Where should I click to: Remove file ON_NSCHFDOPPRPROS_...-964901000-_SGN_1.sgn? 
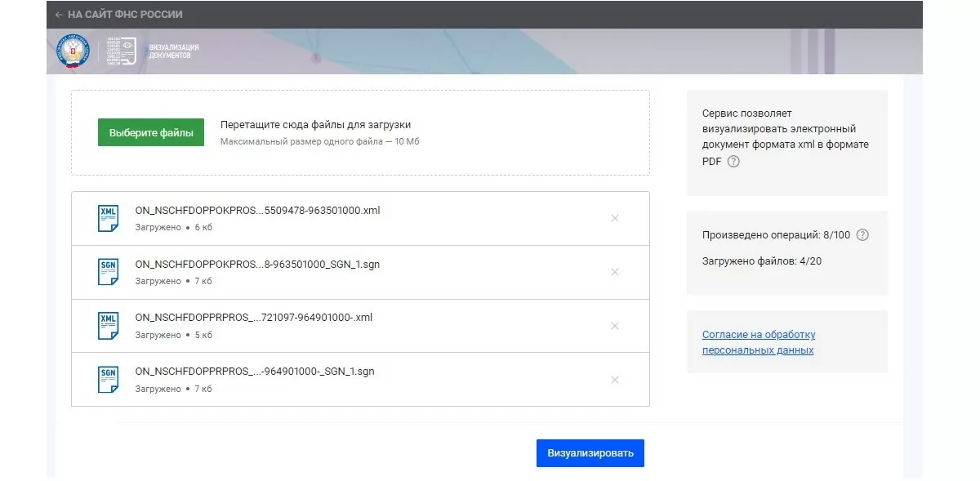pos(615,380)
